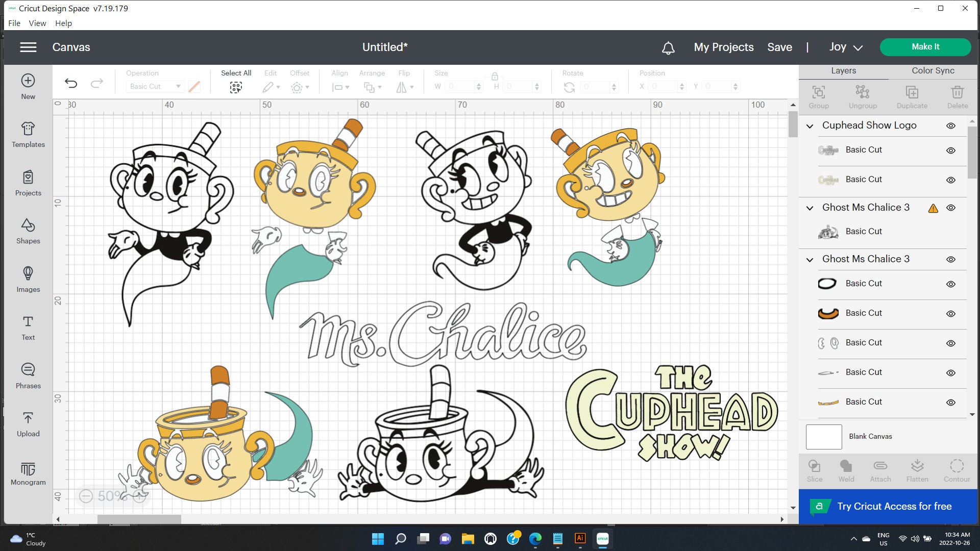The image size is (980, 551).
Task: Click the Select All icon
Action: [236, 88]
